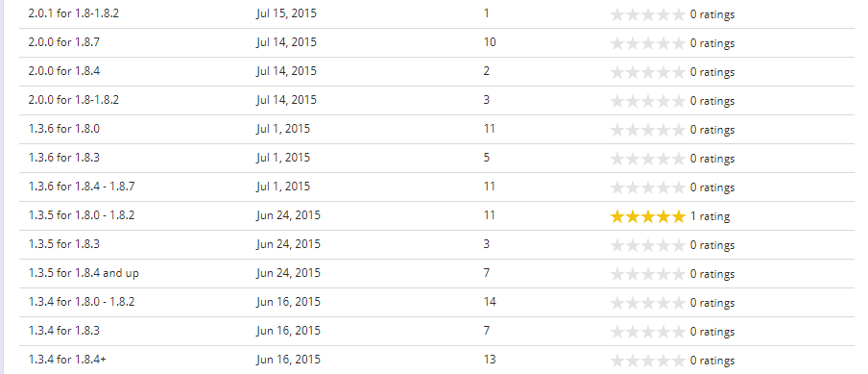Click stars for 1.3.6 for 1.8.0 row
The height and width of the screenshot is (374, 868).
pyautogui.click(x=648, y=130)
